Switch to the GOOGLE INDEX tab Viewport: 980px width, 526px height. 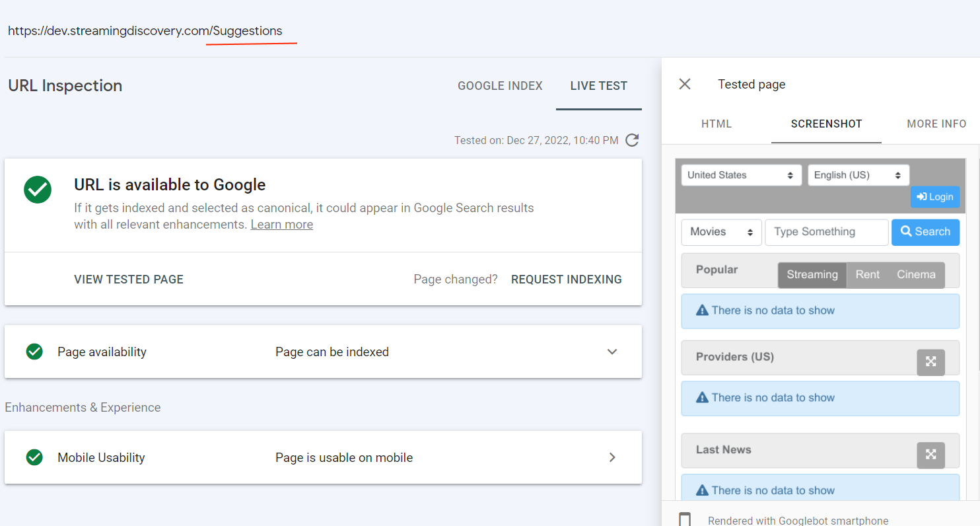[x=500, y=85]
